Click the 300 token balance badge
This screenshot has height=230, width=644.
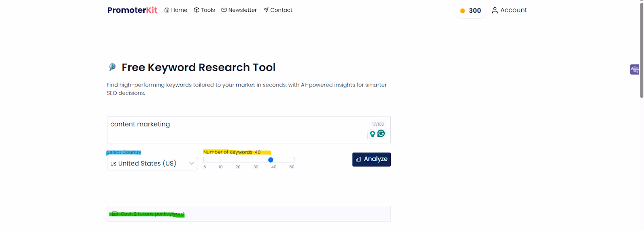pyautogui.click(x=471, y=11)
